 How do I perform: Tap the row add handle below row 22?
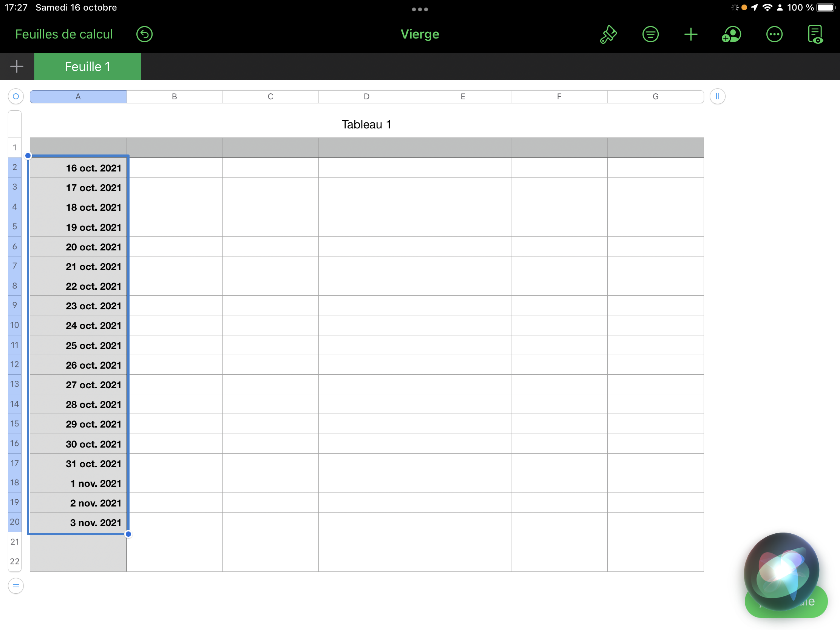[15, 586]
